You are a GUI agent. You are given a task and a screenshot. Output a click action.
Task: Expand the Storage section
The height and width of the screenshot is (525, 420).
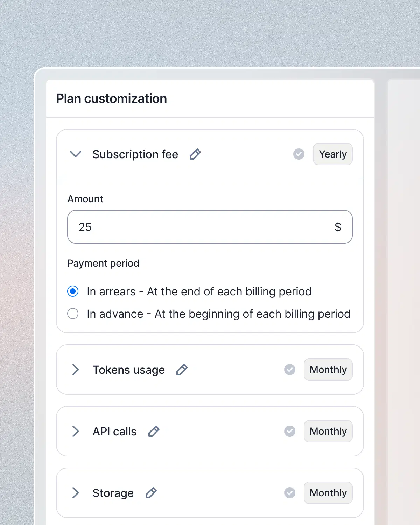click(x=75, y=493)
